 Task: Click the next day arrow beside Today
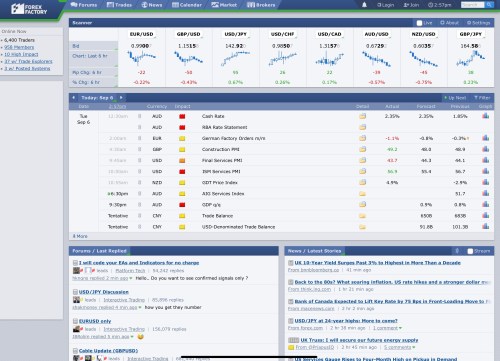[x=121, y=98]
